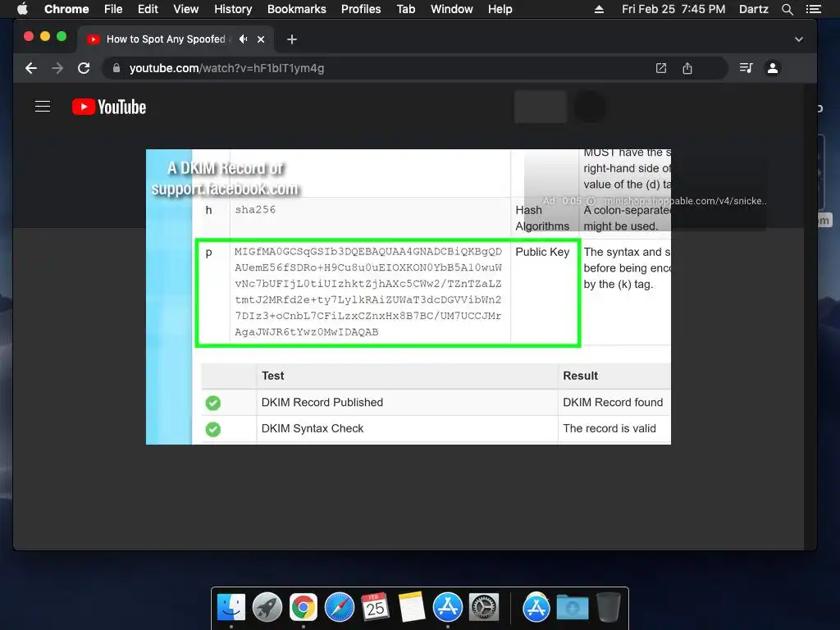
Task: Click the ad info icon on video
Action: [591, 201]
